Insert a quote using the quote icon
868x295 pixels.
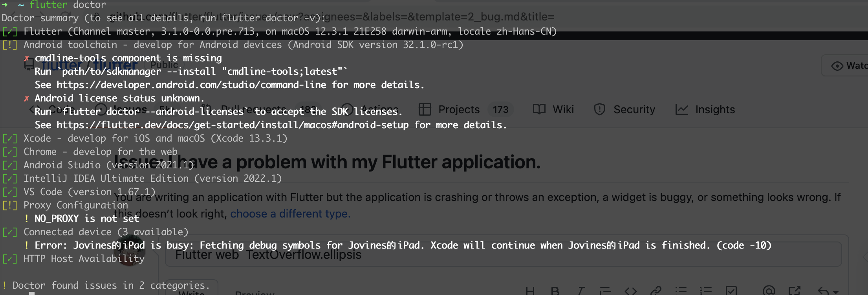click(x=605, y=291)
